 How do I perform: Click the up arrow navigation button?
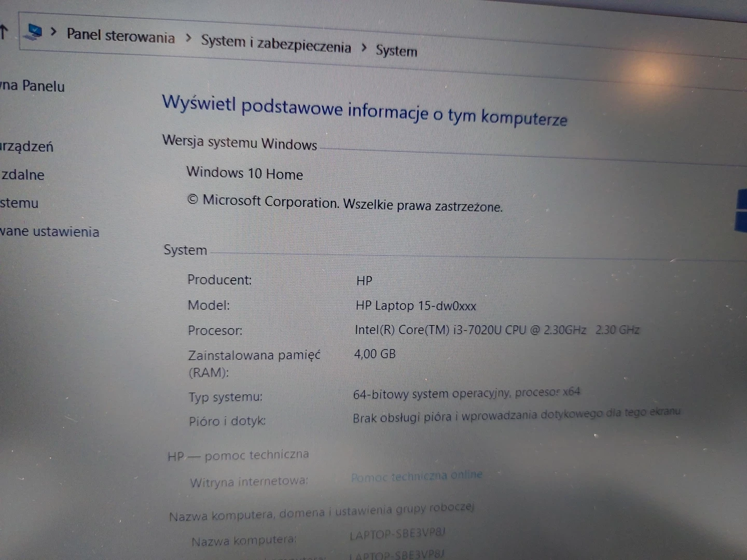pos(4,32)
